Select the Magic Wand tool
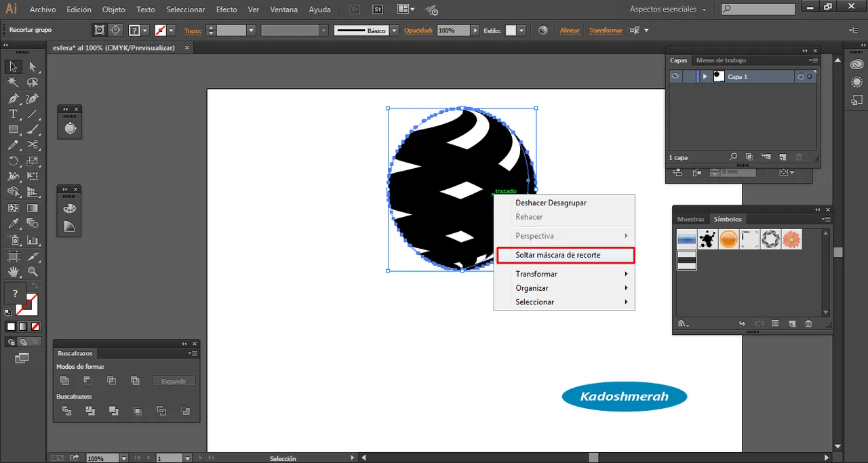 13,82
